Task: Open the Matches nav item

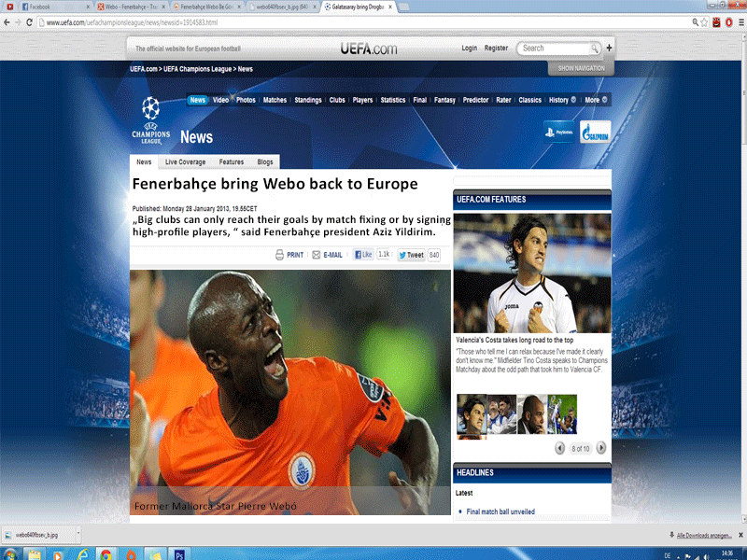Action: point(275,100)
